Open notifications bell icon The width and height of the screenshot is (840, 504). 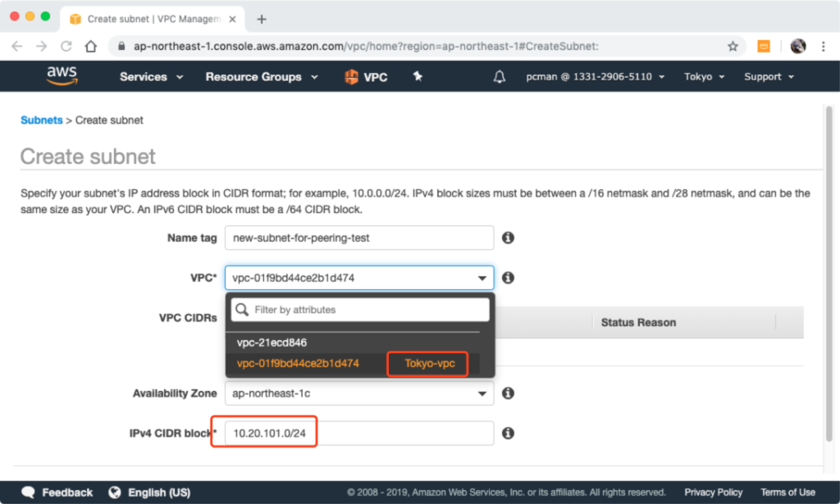[500, 76]
